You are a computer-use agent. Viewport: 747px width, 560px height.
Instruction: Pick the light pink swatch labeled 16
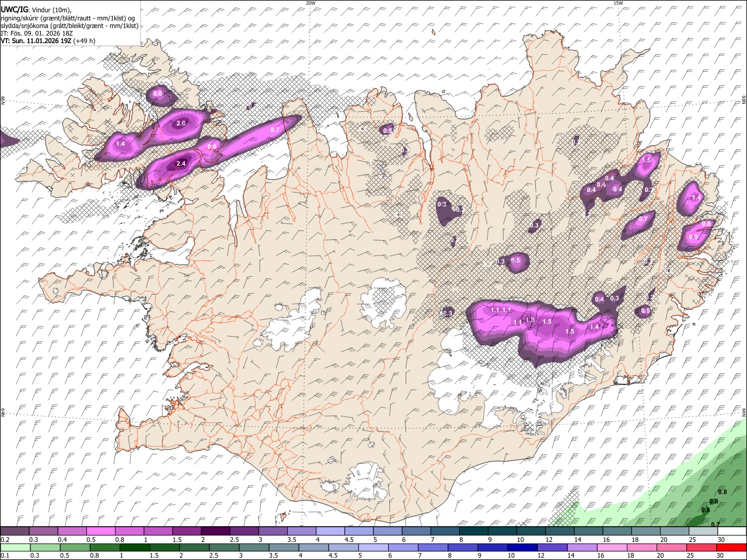(611, 547)
